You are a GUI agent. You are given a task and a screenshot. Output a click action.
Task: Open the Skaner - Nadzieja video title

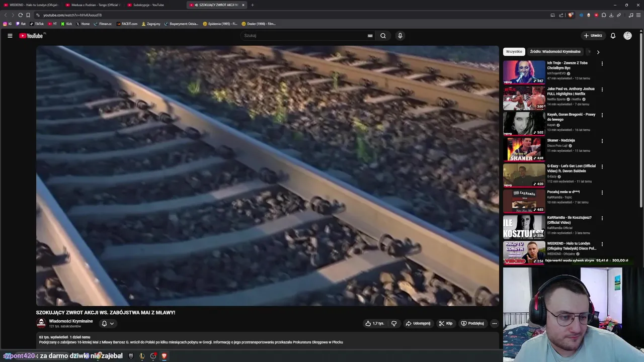(x=561, y=140)
